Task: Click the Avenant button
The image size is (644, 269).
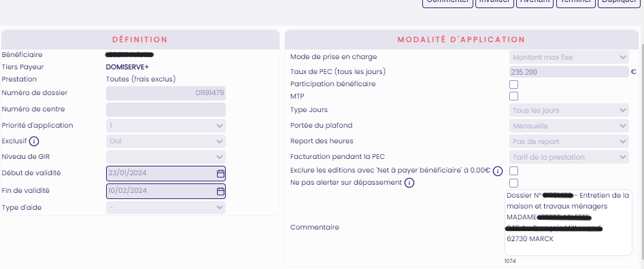Action: point(535,1)
